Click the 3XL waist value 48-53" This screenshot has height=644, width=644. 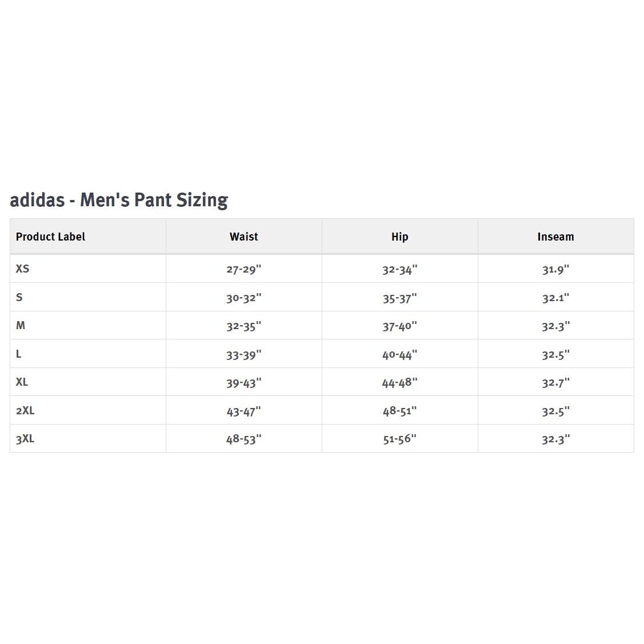243,439
